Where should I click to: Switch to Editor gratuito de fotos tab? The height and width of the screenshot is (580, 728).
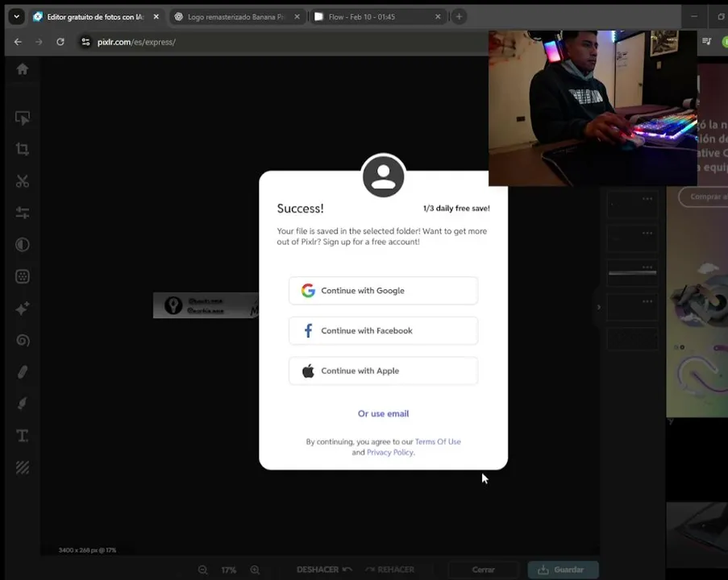[x=95, y=17]
